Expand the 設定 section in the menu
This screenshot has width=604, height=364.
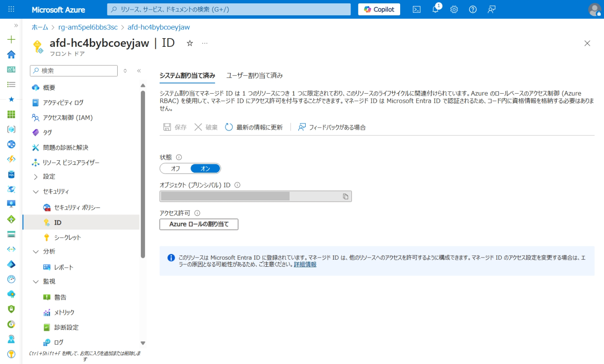click(48, 176)
